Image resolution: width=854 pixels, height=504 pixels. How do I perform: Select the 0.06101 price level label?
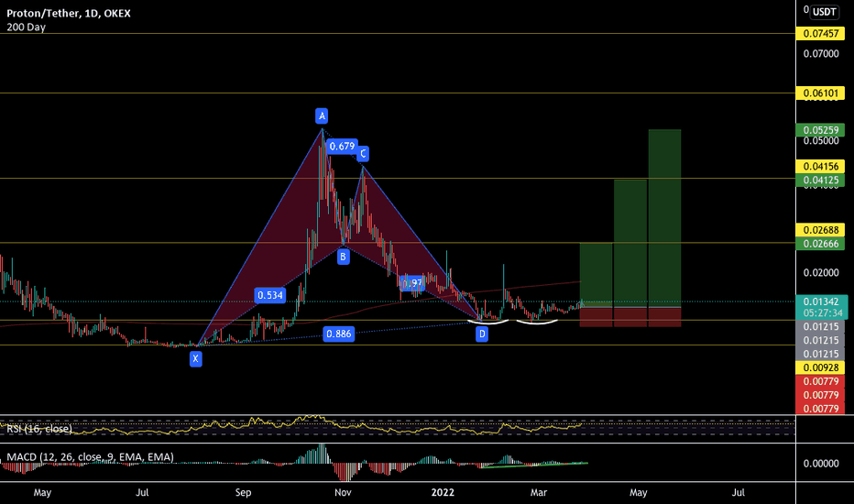pyautogui.click(x=821, y=93)
